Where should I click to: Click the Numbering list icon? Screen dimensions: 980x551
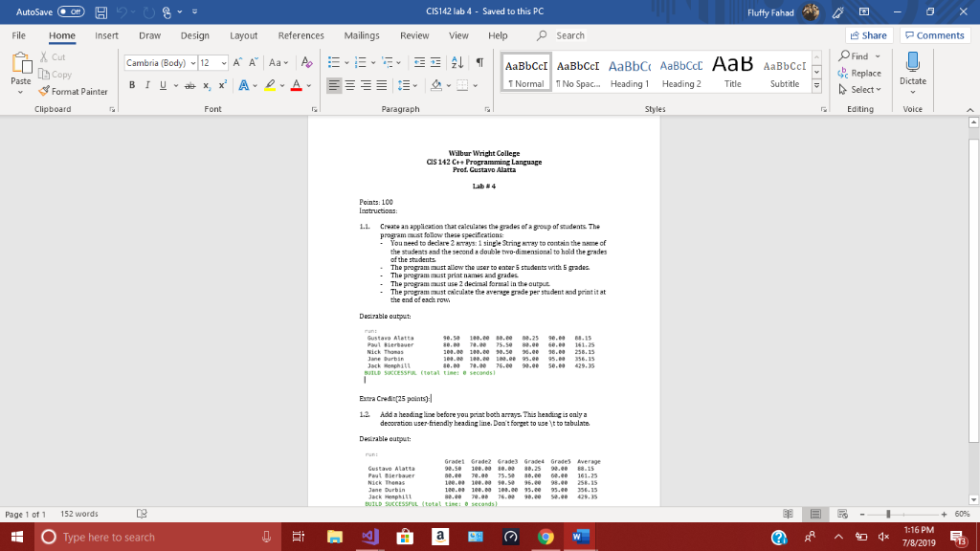coord(361,62)
